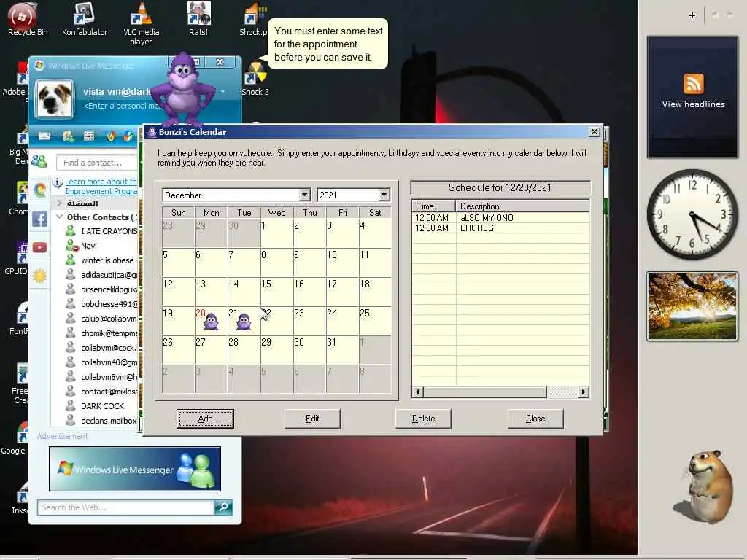
Task: Open the Konfabulator desktop shortcut
Action: click(85, 19)
